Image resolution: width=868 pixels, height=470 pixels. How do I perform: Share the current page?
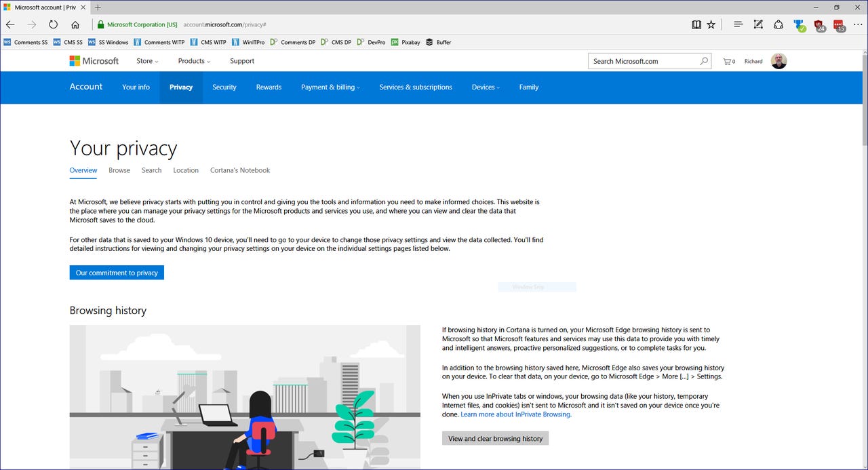pos(778,24)
